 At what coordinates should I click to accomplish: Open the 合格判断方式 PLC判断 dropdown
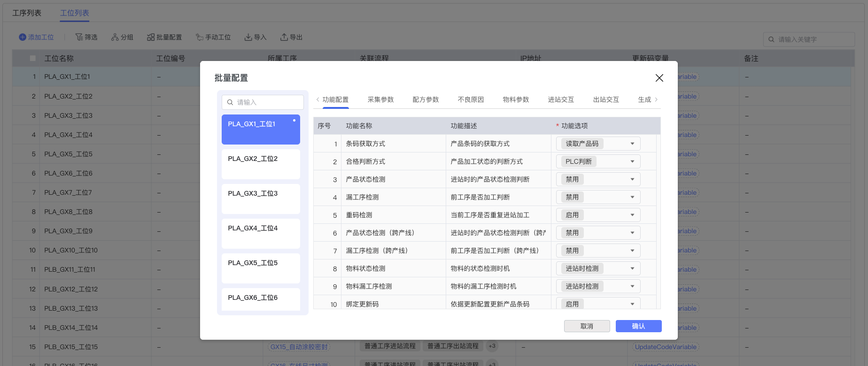(632, 161)
